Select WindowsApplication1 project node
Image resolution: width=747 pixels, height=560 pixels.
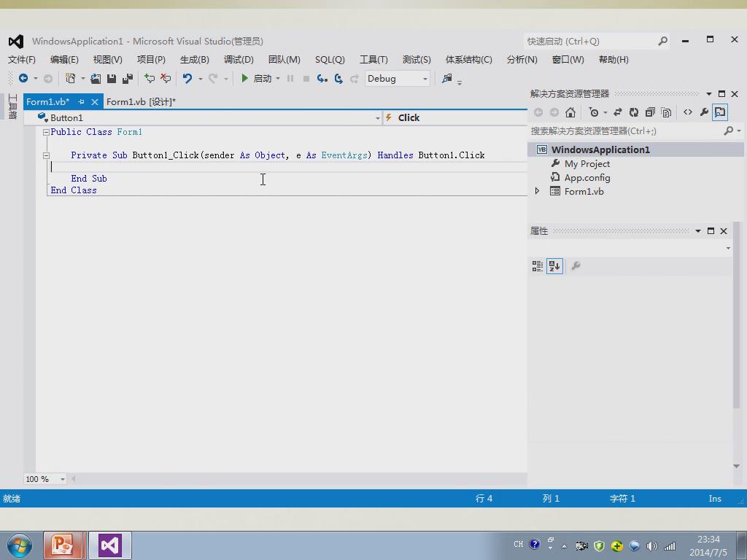600,150
